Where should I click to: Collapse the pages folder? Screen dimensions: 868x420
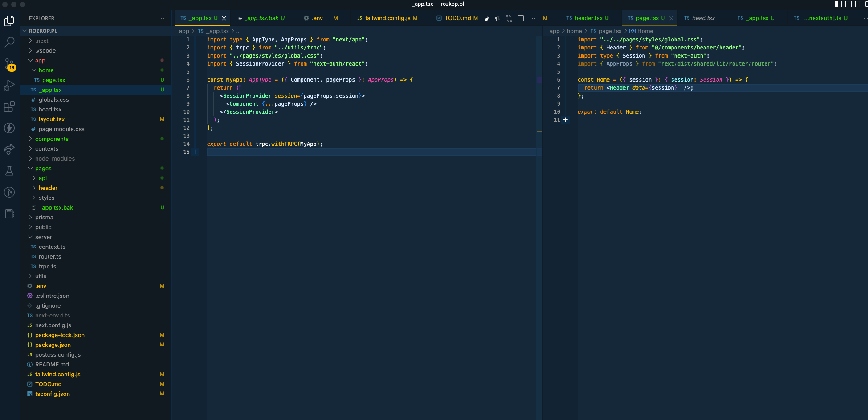pyautogui.click(x=43, y=169)
